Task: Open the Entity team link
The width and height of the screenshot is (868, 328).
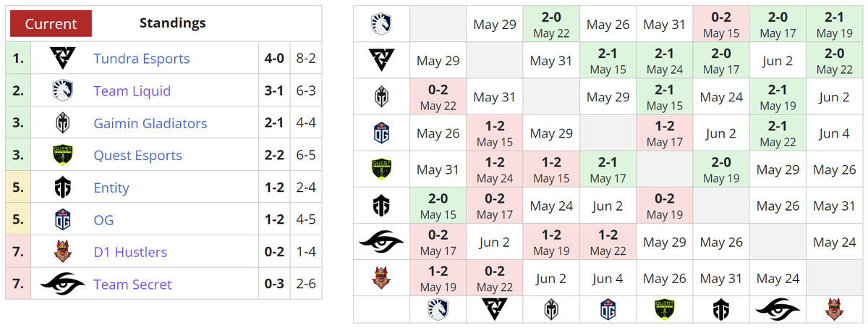Action: tap(111, 188)
